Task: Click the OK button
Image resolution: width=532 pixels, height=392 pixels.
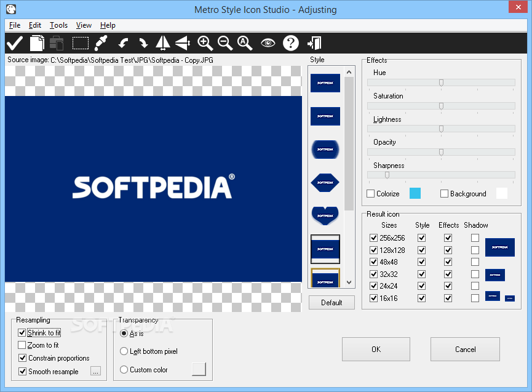Action: coord(376,350)
